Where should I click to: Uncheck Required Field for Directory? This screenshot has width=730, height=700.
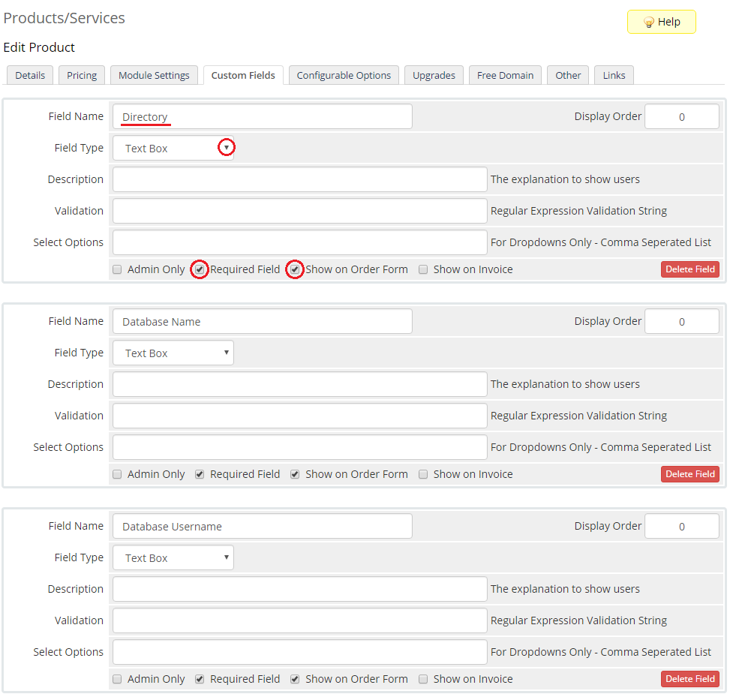tap(200, 269)
